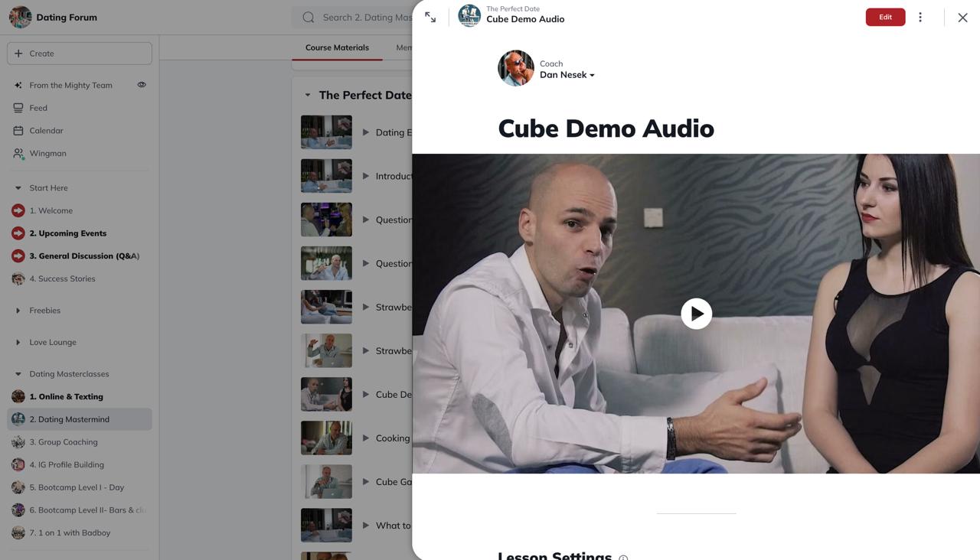Click the search magnifier icon
The height and width of the screenshot is (560, 980).
pyautogui.click(x=308, y=17)
